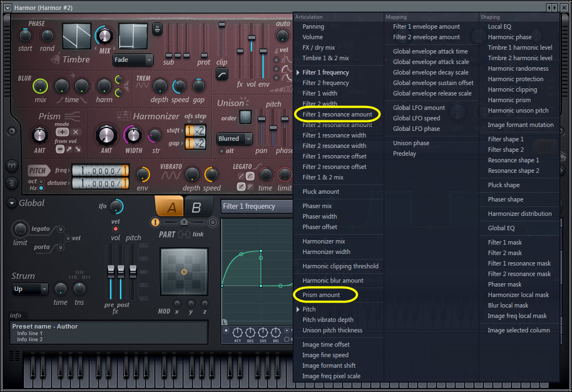Click the Tremolo speed knob

point(179,87)
